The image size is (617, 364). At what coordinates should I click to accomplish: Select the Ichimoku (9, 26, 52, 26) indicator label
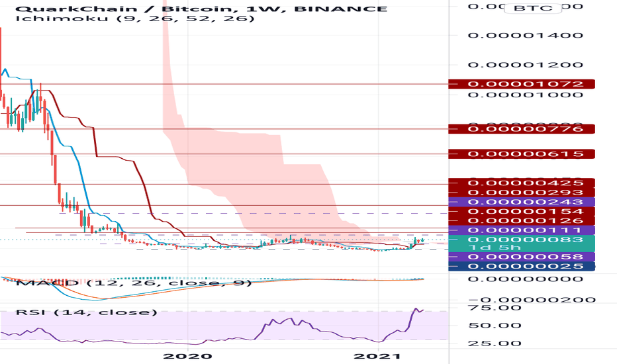coord(135,18)
